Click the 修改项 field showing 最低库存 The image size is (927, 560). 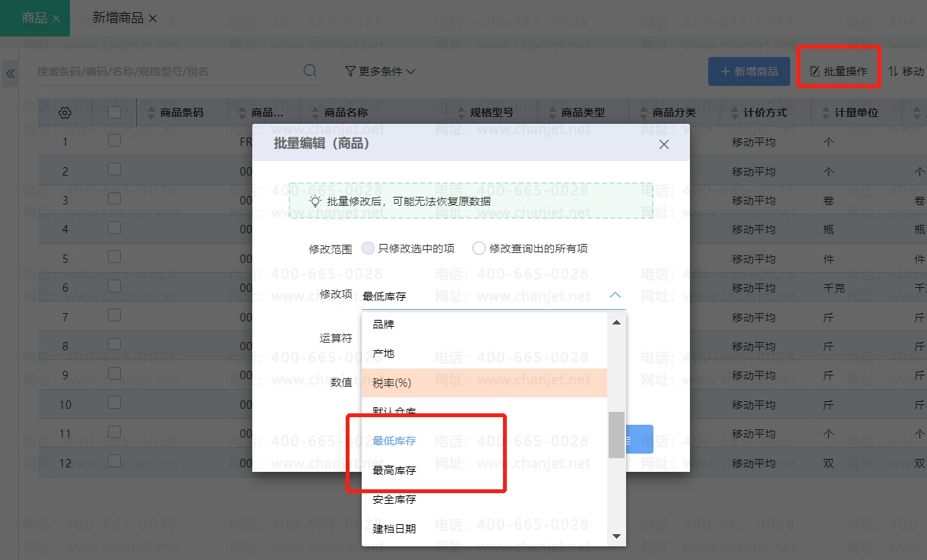click(492, 296)
